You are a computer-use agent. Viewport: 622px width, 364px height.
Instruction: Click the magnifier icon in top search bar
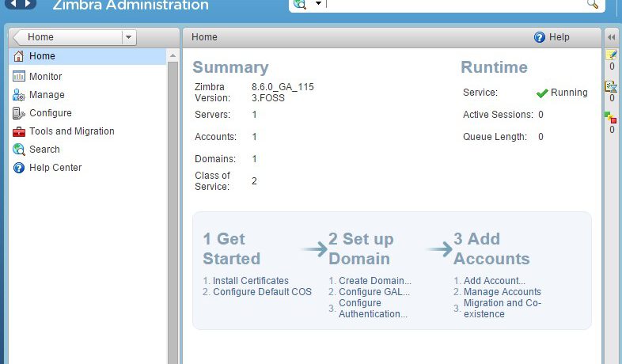pos(592,5)
